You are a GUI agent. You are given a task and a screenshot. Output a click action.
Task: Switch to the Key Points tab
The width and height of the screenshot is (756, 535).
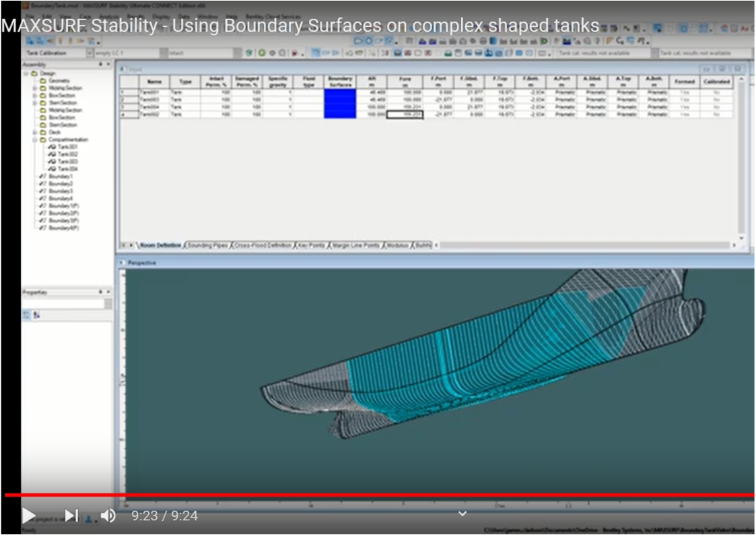[311, 245]
